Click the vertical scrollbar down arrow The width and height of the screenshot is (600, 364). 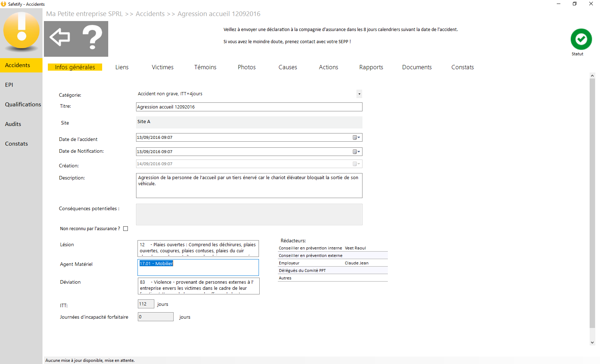pyautogui.click(x=592, y=342)
